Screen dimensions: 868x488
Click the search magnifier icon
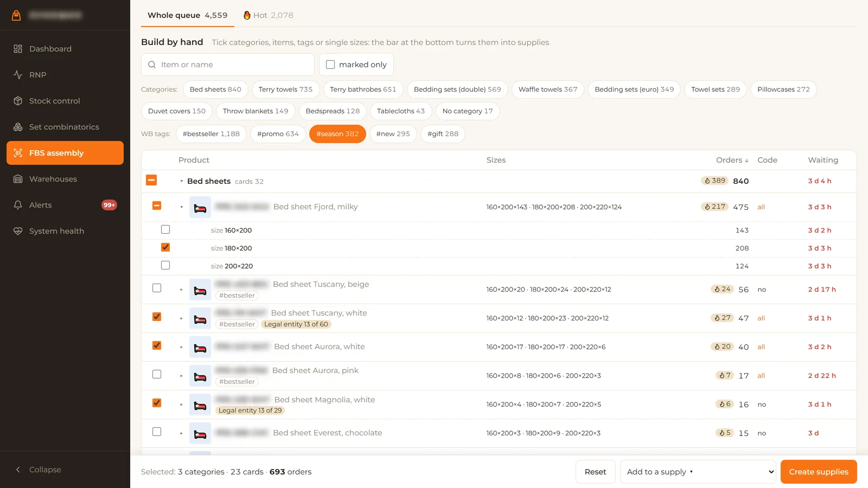(x=152, y=65)
